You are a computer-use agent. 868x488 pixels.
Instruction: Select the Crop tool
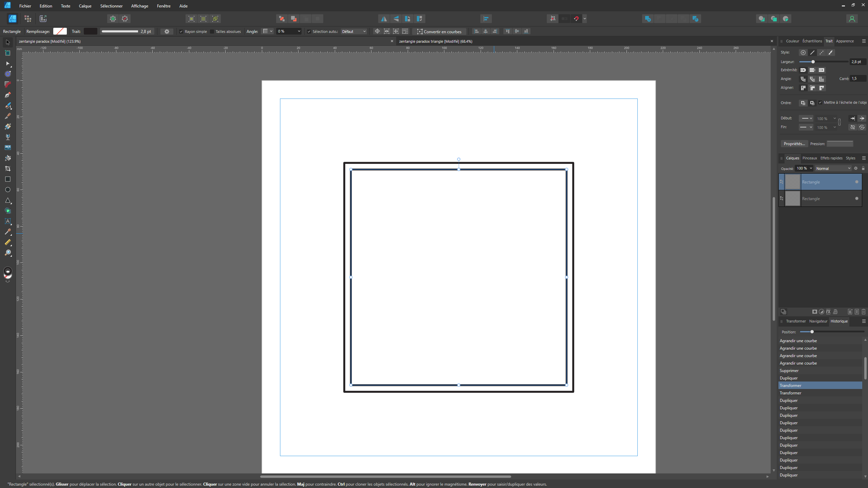click(7, 169)
